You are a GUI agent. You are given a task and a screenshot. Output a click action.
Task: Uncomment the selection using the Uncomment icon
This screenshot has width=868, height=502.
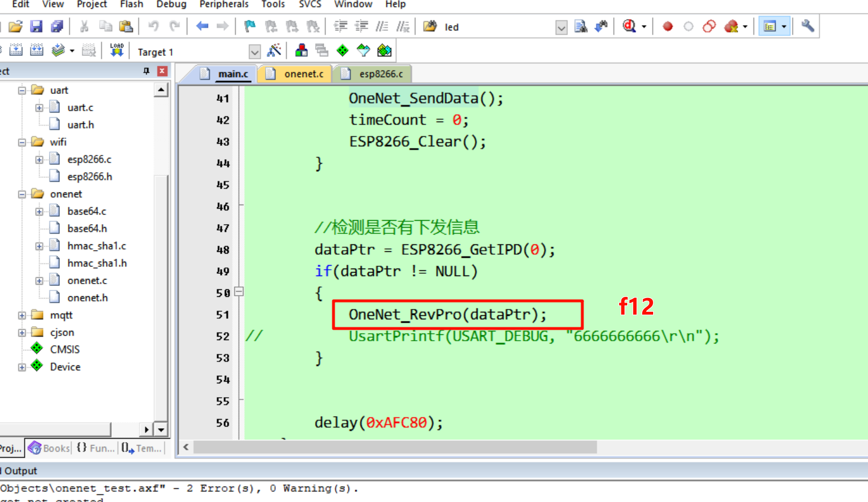click(x=403, y=27)
